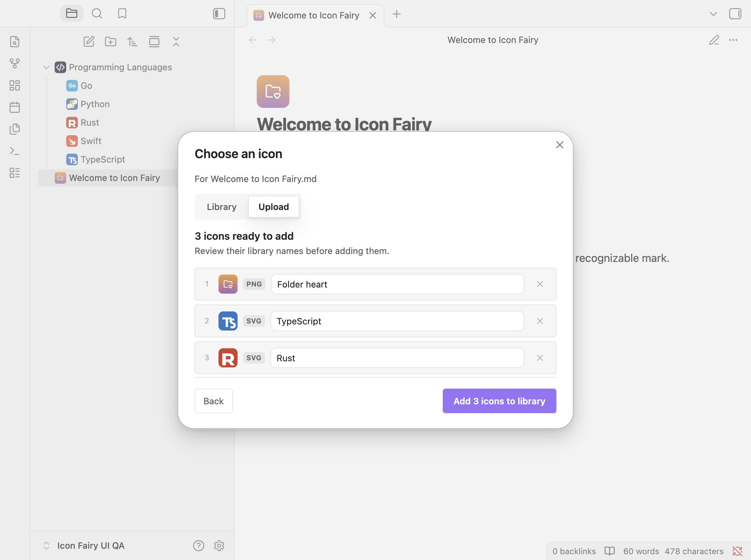Collapse the Programming Languages folder chevron
The width and height of the screenshot is (751, 560).
point(46,67)
